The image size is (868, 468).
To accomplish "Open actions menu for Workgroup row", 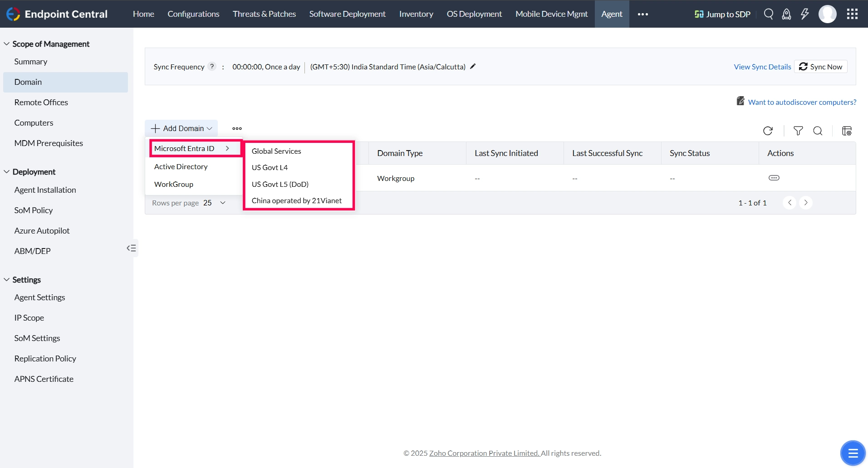I will pos(774,178).
